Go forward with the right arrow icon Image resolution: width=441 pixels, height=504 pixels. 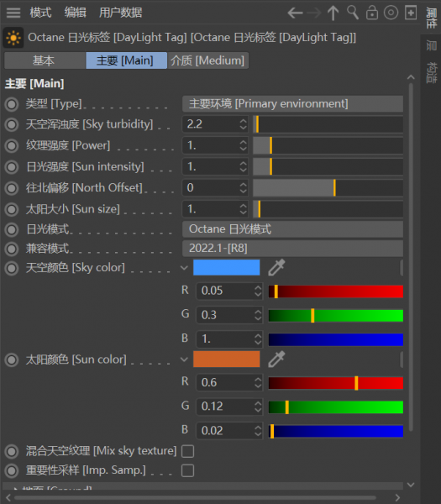click(x=314, y=13)
